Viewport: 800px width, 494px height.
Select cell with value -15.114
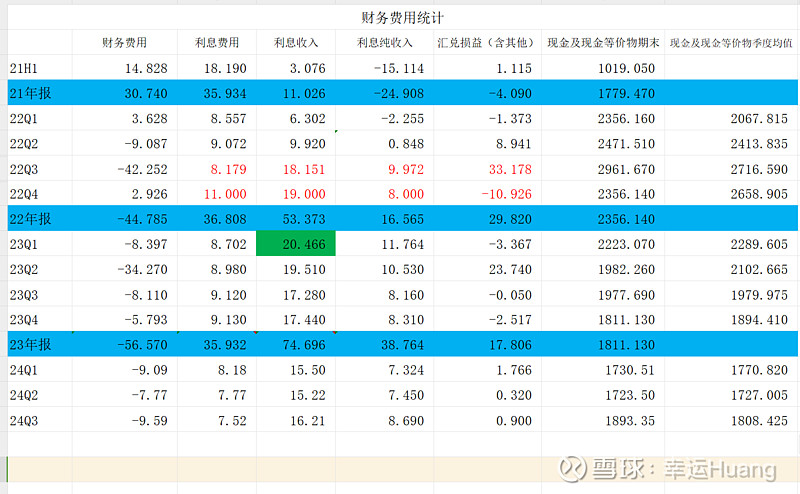tap(399, 68)
